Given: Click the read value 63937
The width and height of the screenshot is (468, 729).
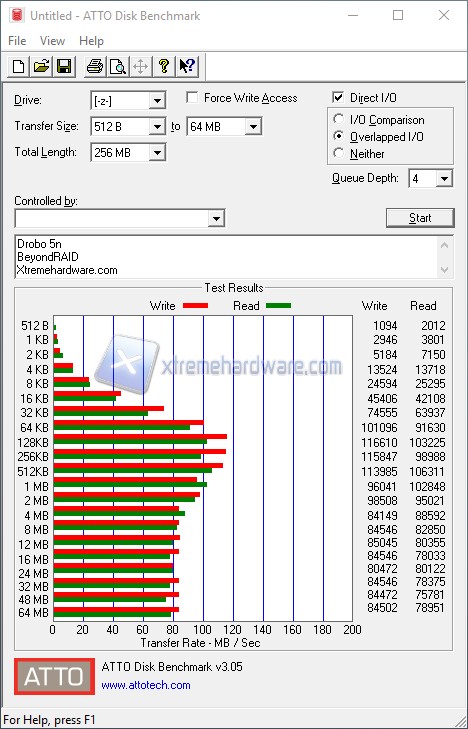Looking at the screenshot, I should coord(430,412).
